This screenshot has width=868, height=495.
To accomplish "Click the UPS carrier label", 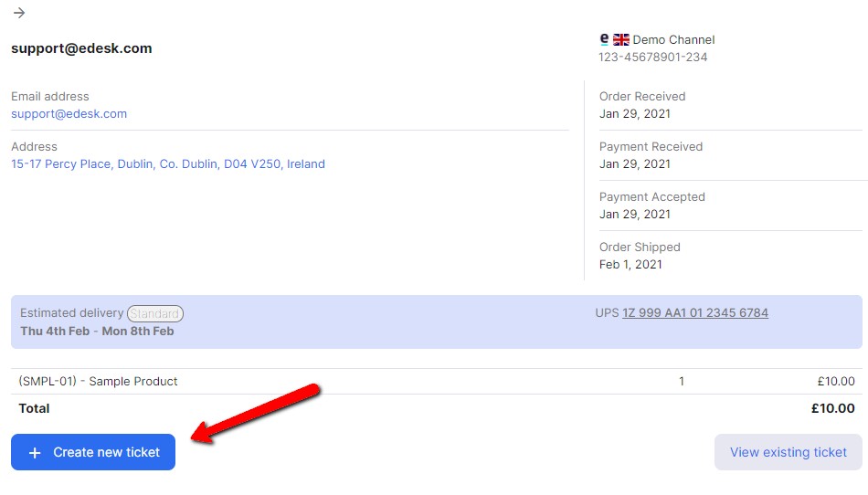I will pos(607,312).
